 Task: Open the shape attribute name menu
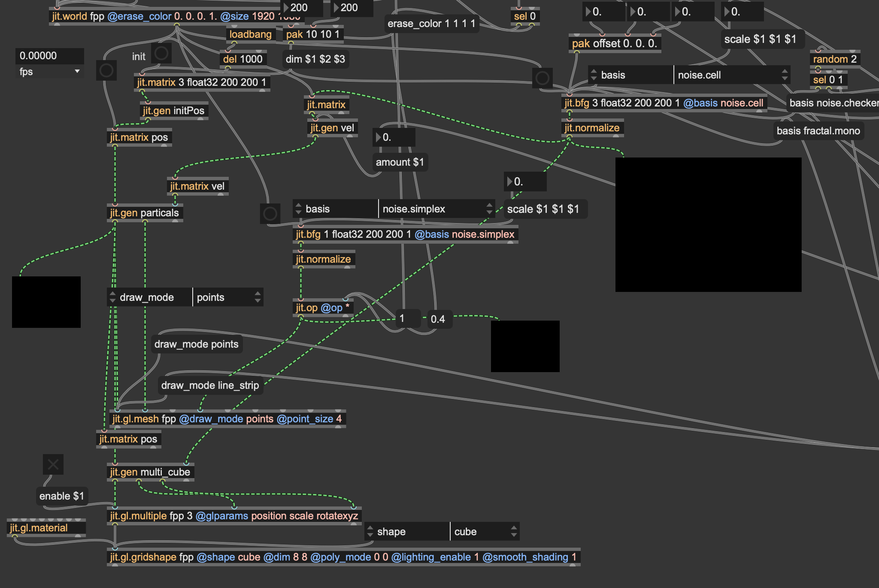(x=407, y=532)
